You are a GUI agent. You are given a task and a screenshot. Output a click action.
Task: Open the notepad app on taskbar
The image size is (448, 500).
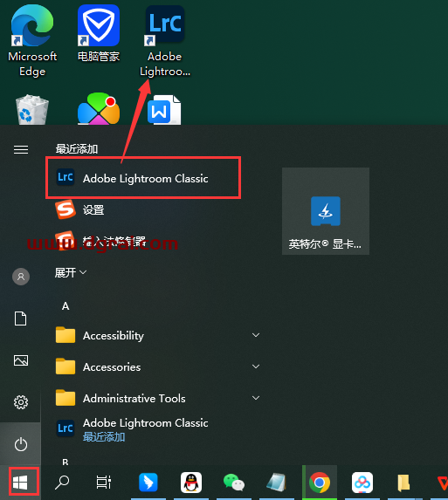(x=276, y=483)
